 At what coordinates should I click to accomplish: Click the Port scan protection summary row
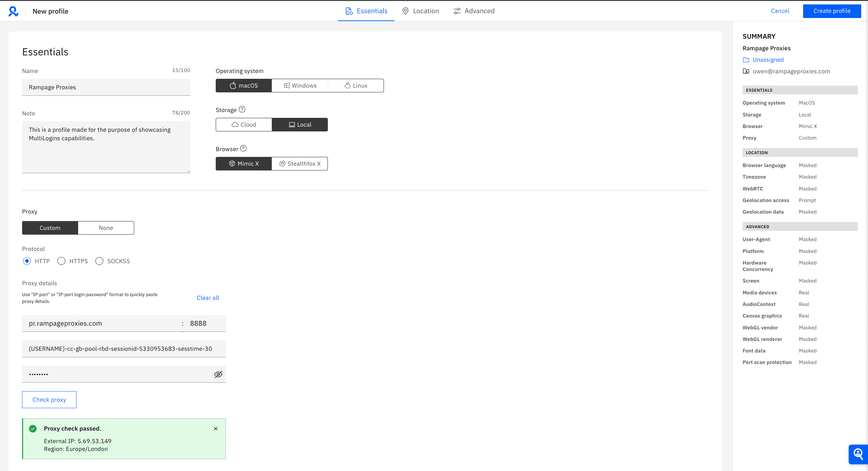tap(800, 362)
